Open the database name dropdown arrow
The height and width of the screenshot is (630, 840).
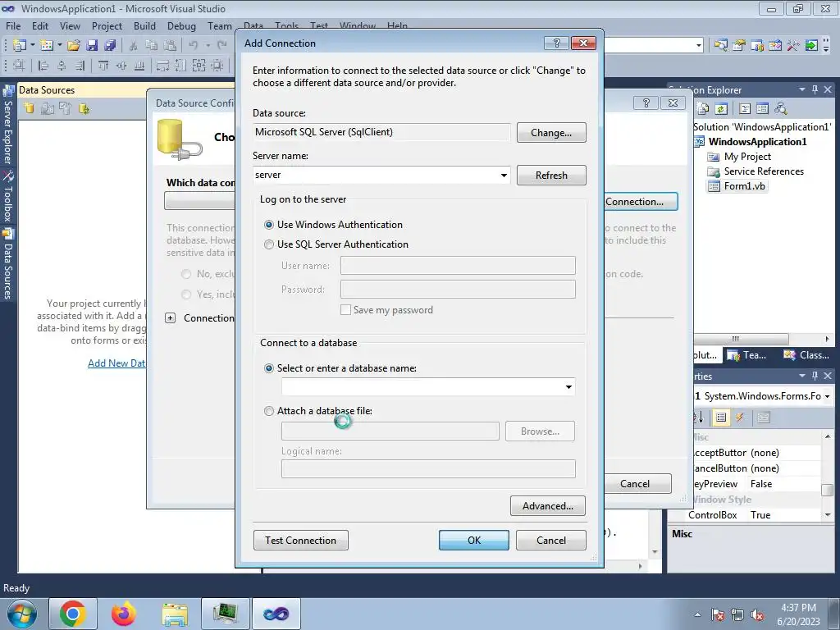pos(568,387)
